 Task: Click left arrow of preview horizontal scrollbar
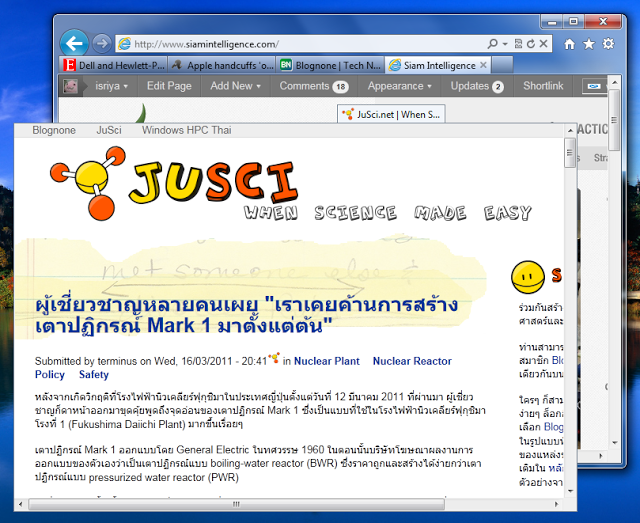pos(20,505)
